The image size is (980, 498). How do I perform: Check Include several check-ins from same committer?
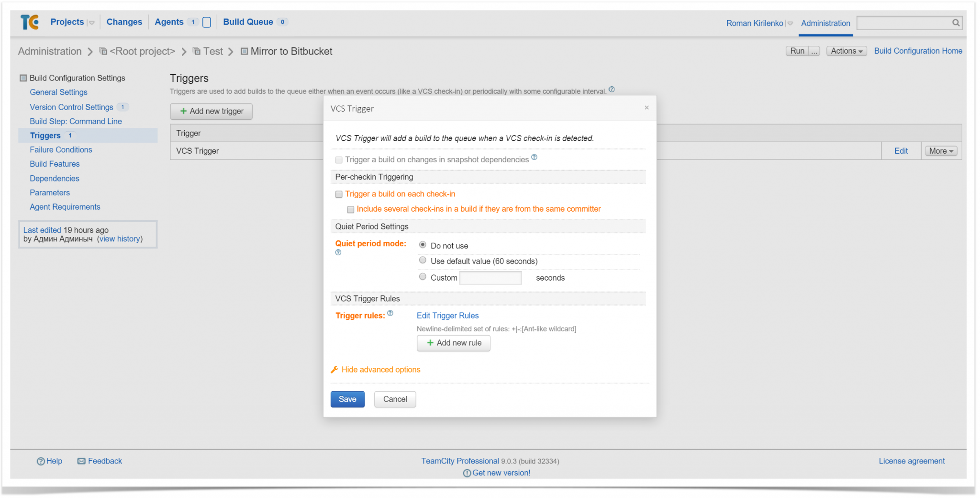351,209
